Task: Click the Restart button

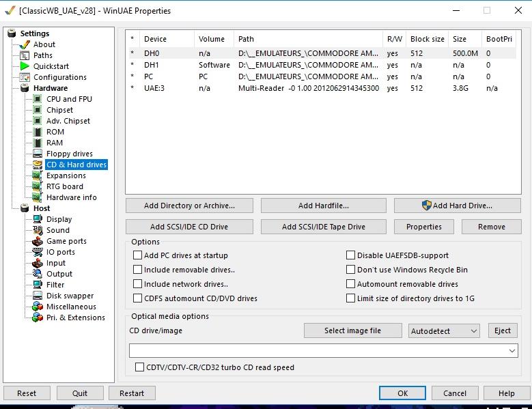Action: pyautogui.click(x=132, y=393)
